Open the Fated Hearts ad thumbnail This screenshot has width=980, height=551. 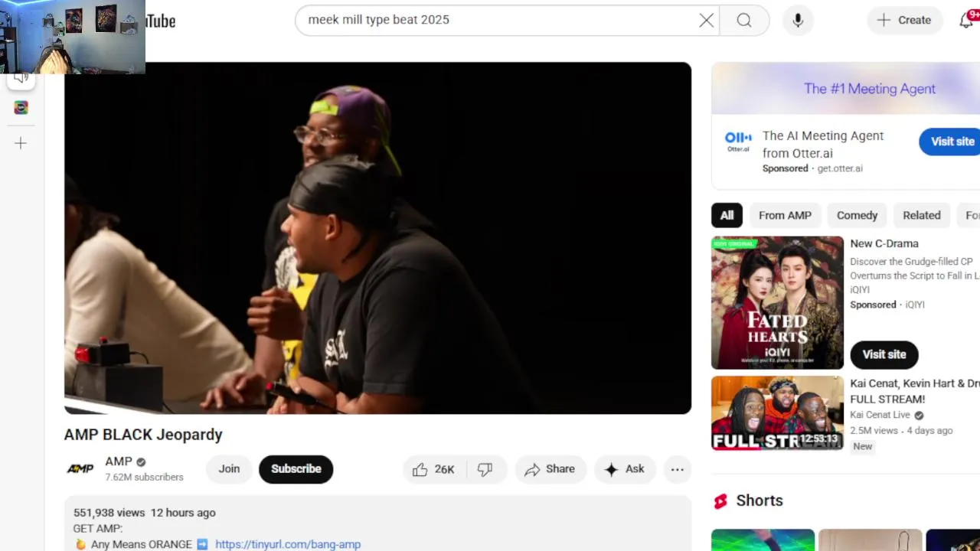(x=777, y=303)
